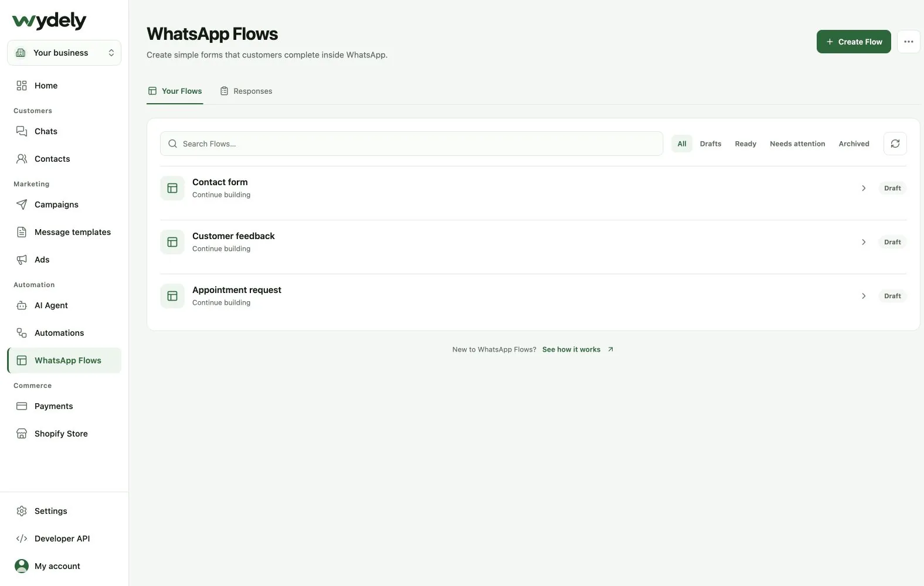The height and width of the screenshot is (586, 924).
Task: Click the Customer feedback flow icon
Action: (x=172, y=242)
